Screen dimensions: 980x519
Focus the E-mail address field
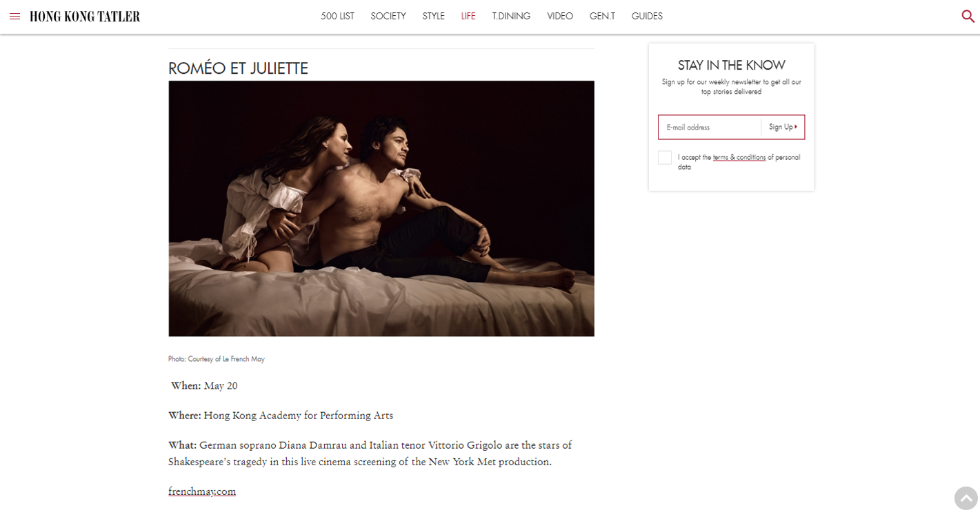(710, 127)
